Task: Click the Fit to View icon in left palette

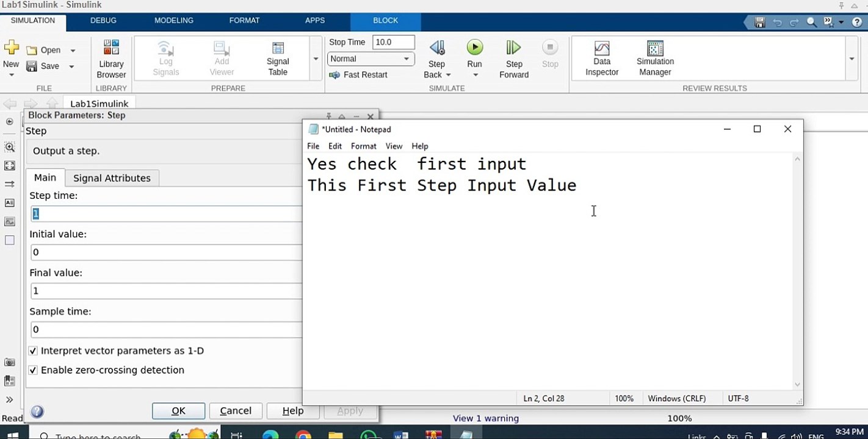Action: [10, 166]
